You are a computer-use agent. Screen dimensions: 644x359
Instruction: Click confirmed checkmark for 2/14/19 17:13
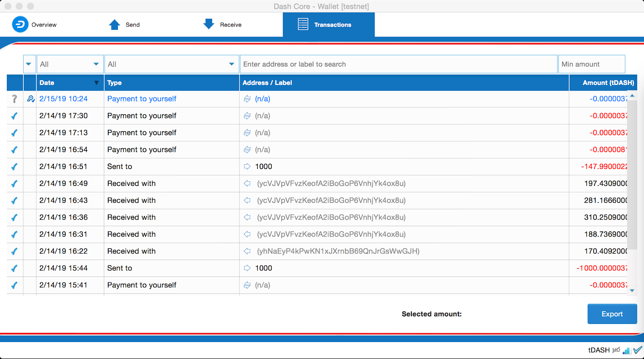(x=14, y=133)
